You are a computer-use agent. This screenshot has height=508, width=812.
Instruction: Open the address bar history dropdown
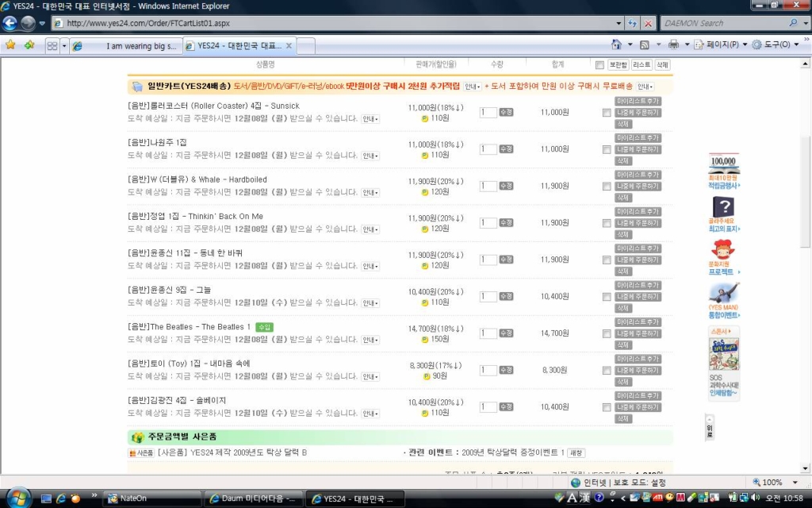click(619, 23)
